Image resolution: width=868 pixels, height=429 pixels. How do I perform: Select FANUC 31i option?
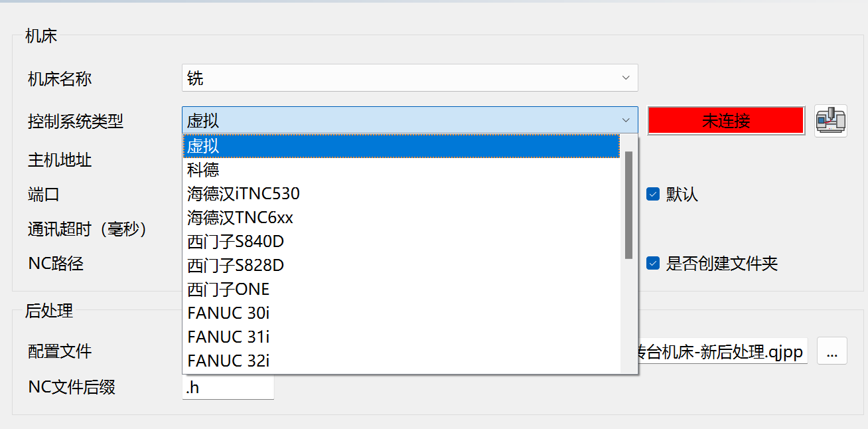(x=401, y=337)
